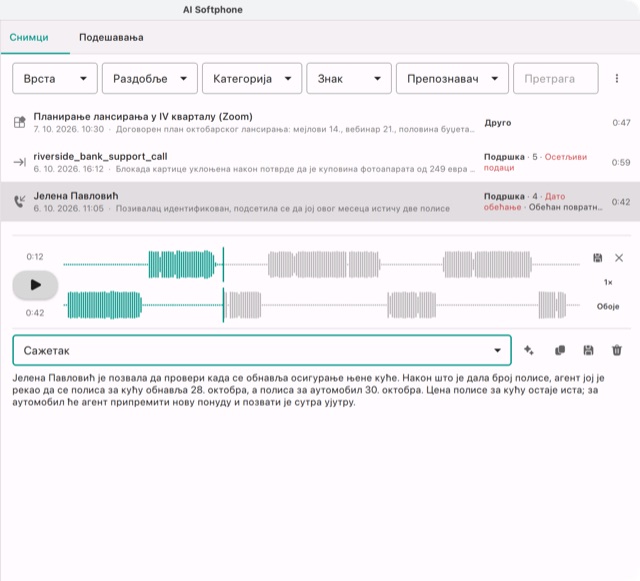
Task: Select the riverside_bank_support_call recording
Action: coord(320,162)
